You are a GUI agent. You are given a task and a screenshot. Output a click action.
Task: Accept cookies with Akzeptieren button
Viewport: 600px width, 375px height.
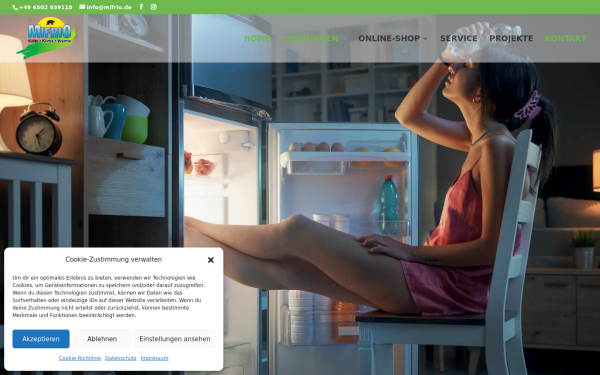[41, 339]
